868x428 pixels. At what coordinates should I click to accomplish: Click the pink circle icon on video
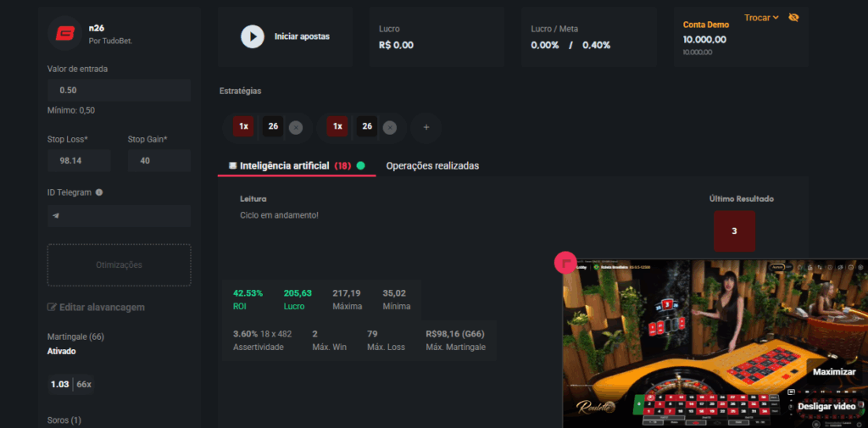[565, 263]
